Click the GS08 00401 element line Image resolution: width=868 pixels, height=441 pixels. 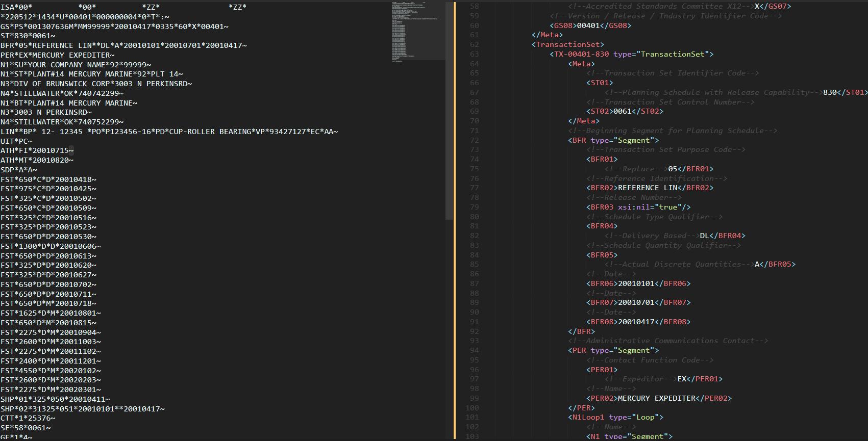point(590,25)
